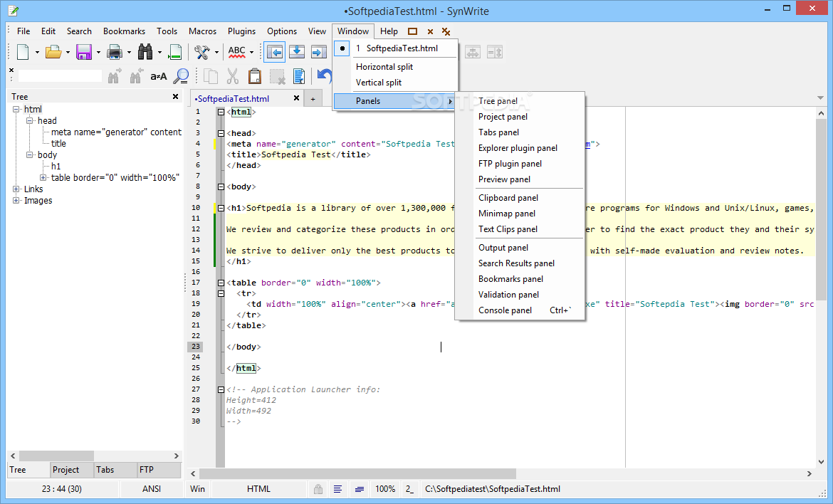Click the restore window icon in menu bar
The height and width of the screenshot is (504, 833).
coord(412,31)
